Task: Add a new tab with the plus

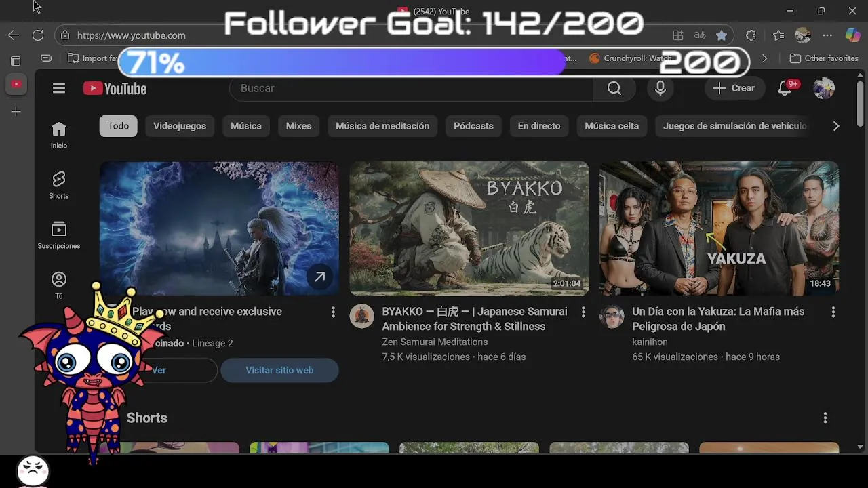Action: coord(16,111)
